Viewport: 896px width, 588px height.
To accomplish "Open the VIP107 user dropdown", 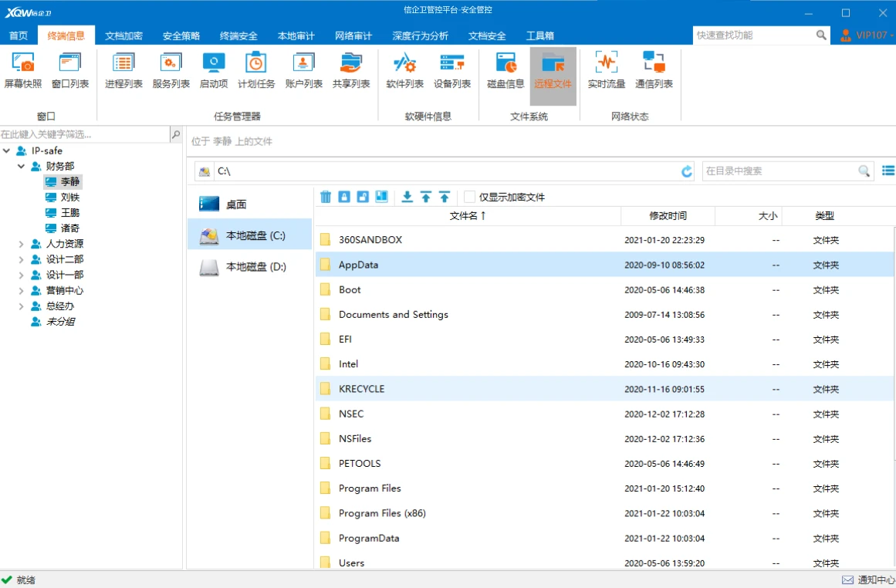I will click(867, 35).
